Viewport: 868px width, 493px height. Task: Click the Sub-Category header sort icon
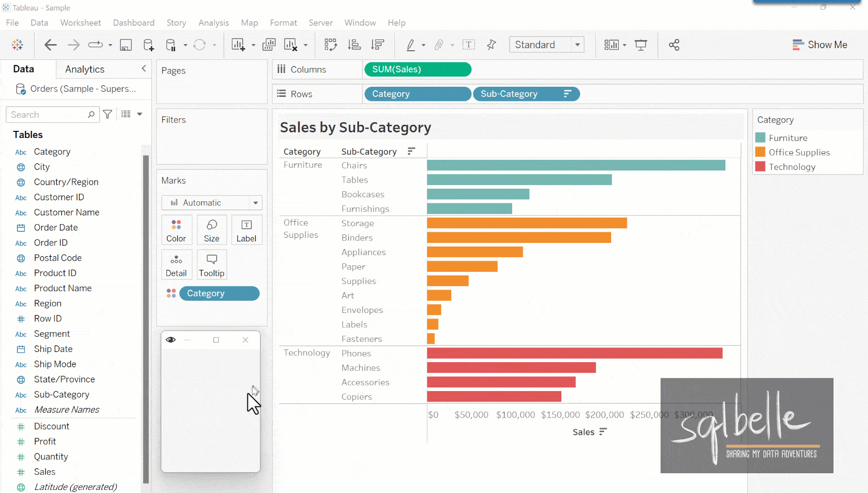[411, 151]
